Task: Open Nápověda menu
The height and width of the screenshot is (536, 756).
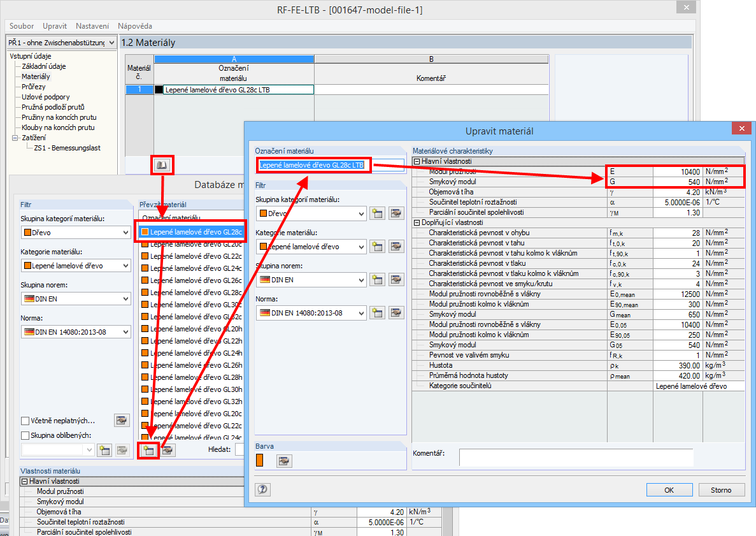Action: [x=135, y=26]
